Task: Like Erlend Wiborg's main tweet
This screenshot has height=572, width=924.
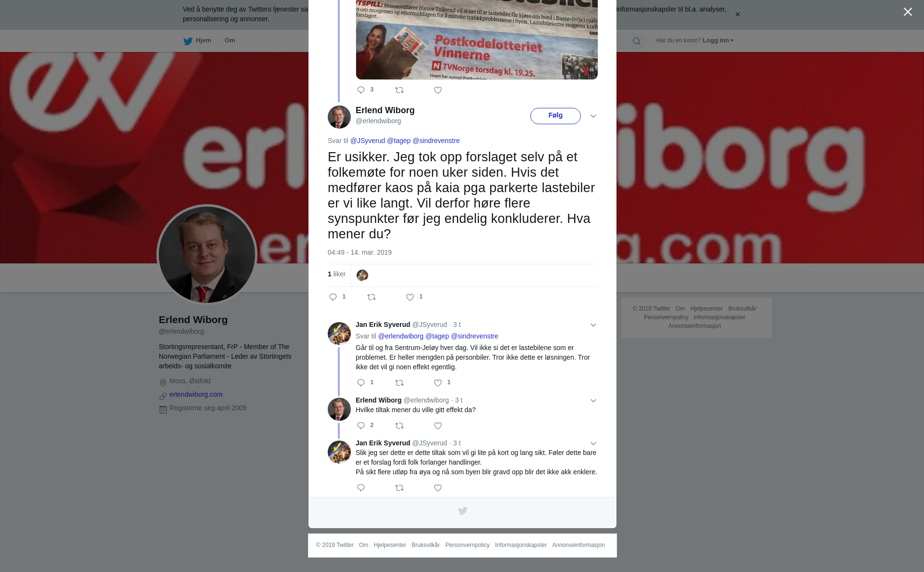Action: (410, 298)
